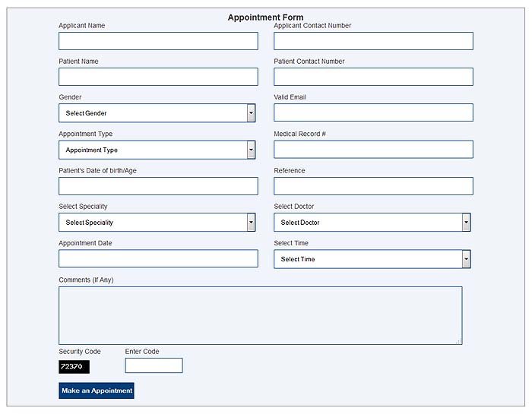Image resolution: width=532 pixels, height=414 pixels.
Task: Focus the Applicant Contact Number field
Action: (373, 41)
